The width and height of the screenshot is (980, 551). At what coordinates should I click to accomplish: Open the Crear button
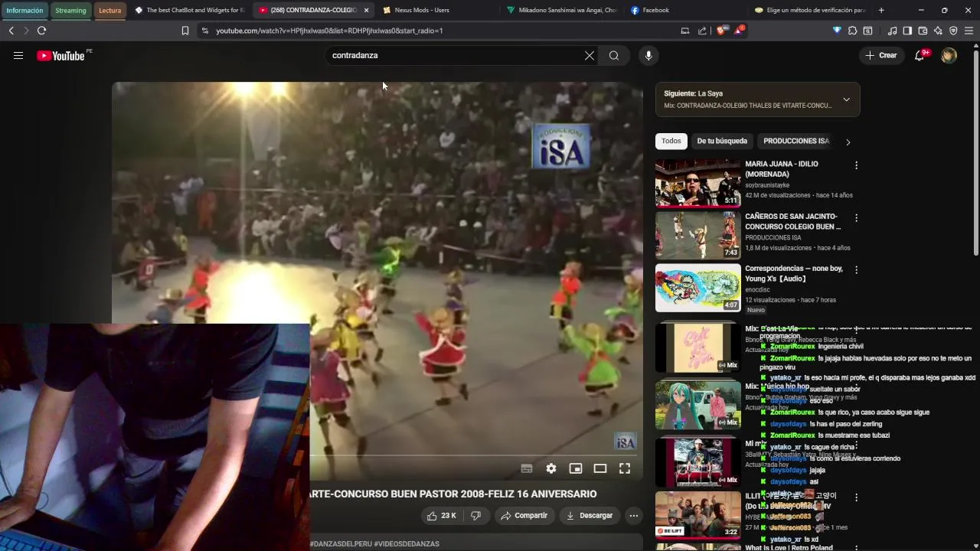click(x=881, y=55)
